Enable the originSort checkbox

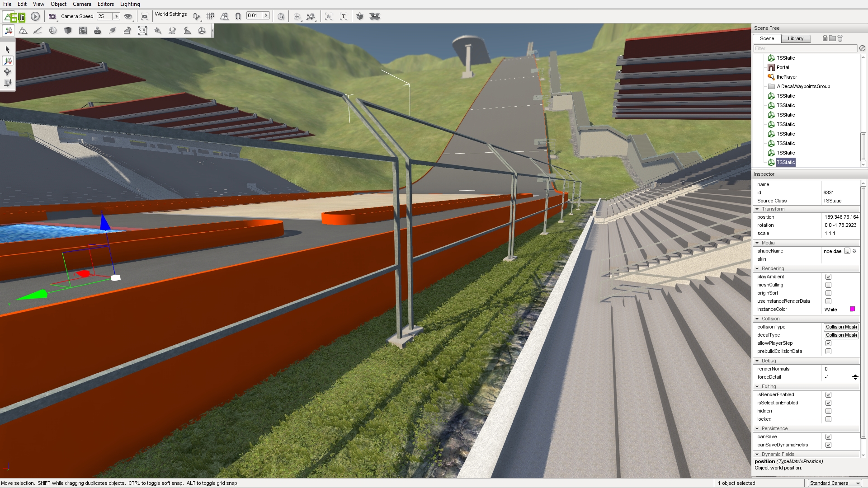(828, 293)
